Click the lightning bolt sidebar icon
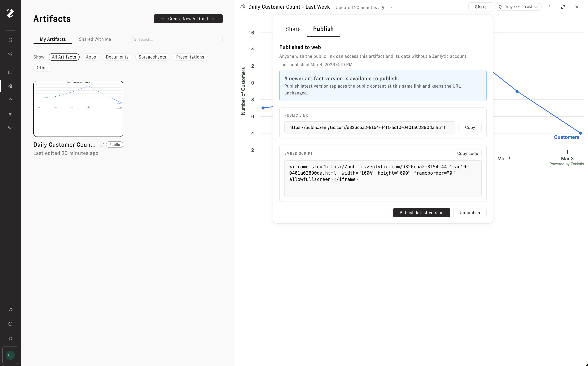This screenshot has width=588, height=366. click(10, 100)
